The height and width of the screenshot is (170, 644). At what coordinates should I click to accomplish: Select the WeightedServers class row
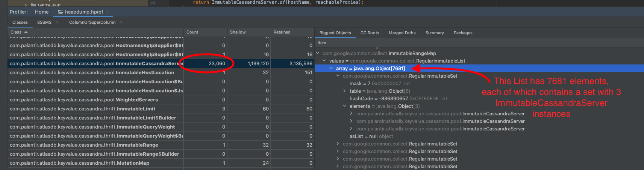161,100
